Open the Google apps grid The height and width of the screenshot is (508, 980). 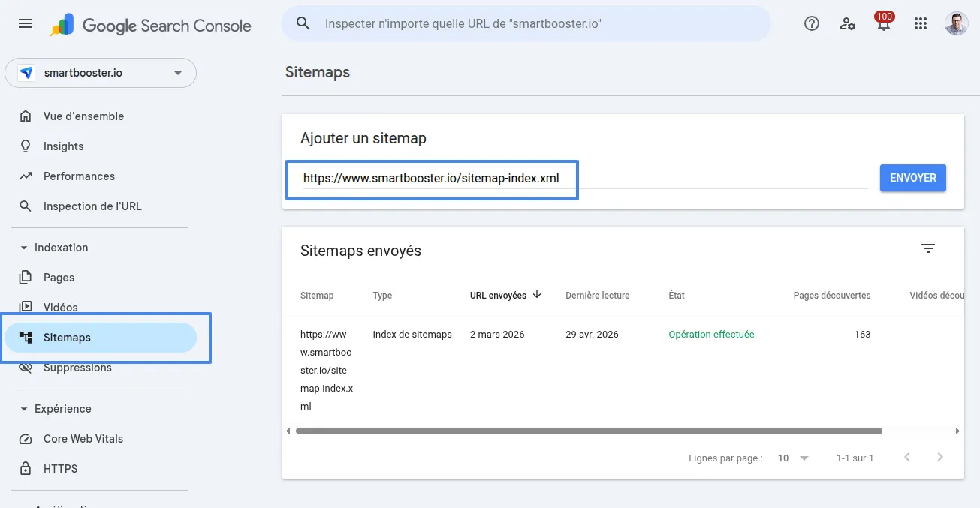click(921, 23)
